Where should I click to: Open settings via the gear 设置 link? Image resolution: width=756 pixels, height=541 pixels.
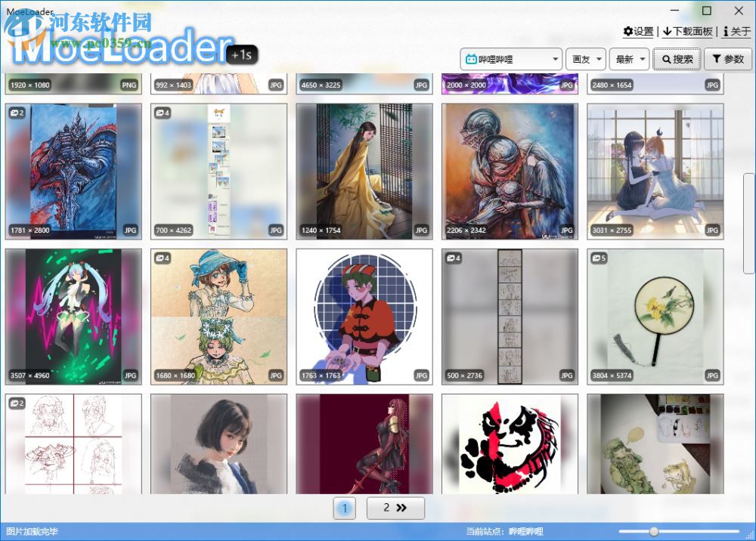(x=638, y=32)
